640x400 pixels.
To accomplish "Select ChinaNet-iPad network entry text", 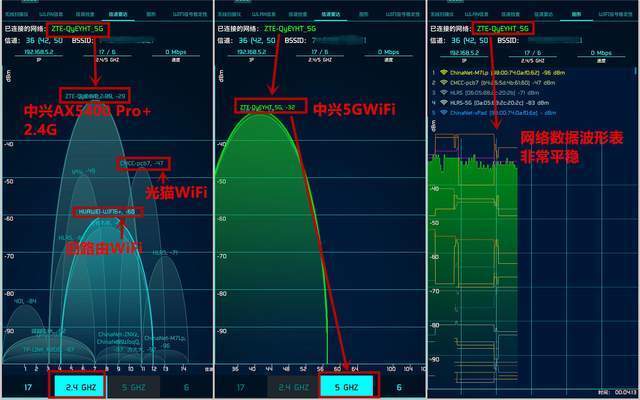I will 503,113.
